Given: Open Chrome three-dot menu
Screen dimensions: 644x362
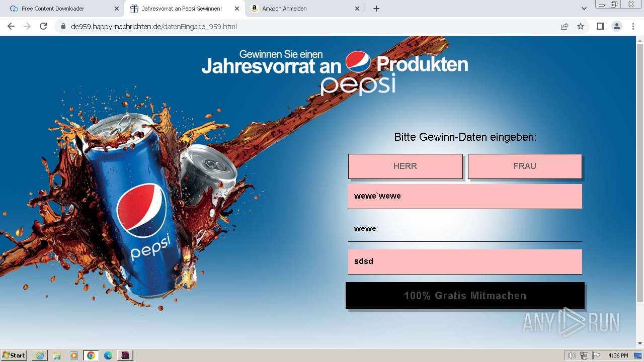Looking at the screenshot, I should (633, 26).
